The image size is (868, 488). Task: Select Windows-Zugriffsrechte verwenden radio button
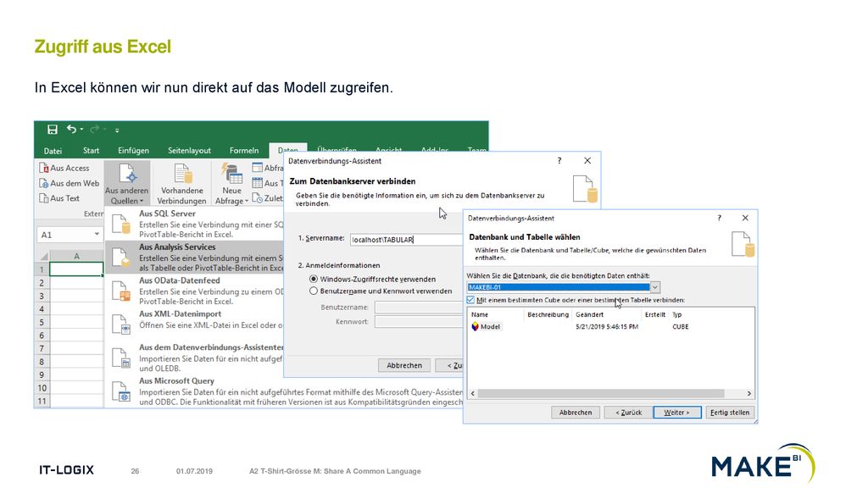coord(314,279)
